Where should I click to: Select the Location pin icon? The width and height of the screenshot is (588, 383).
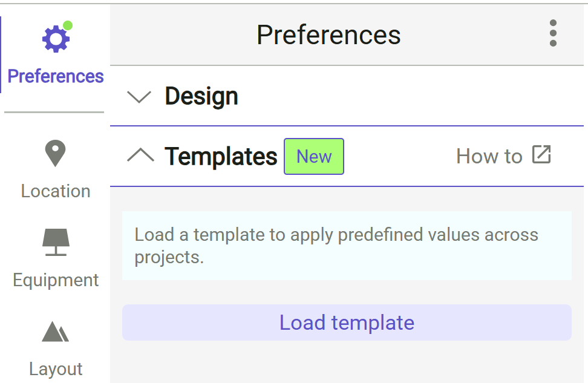[54, 153]
